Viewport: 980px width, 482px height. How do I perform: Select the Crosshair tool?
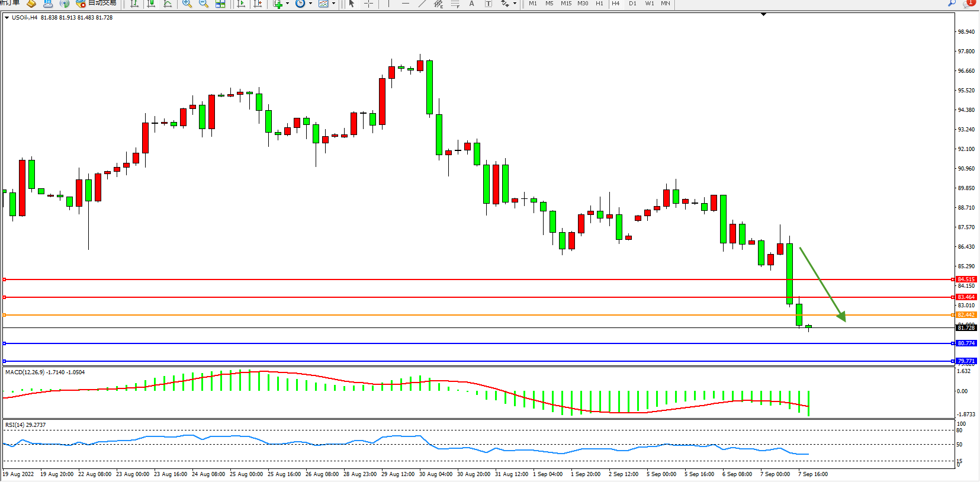(x=368, y=4)
